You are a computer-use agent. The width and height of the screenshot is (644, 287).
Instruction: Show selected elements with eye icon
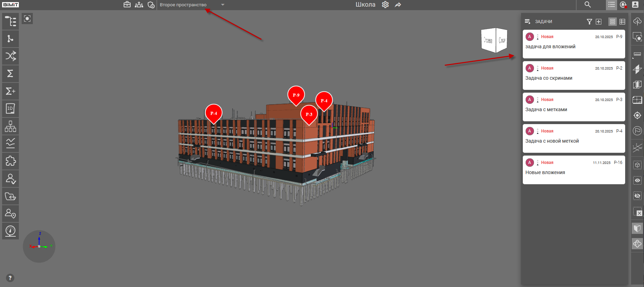click(x=637, y=180)
